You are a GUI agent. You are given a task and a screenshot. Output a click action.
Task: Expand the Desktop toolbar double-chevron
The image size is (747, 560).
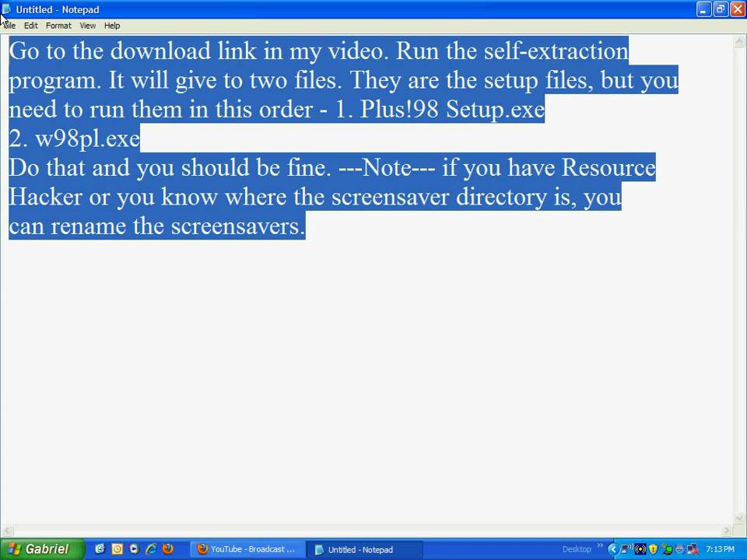pyautogui.click(x=600, y=545)
